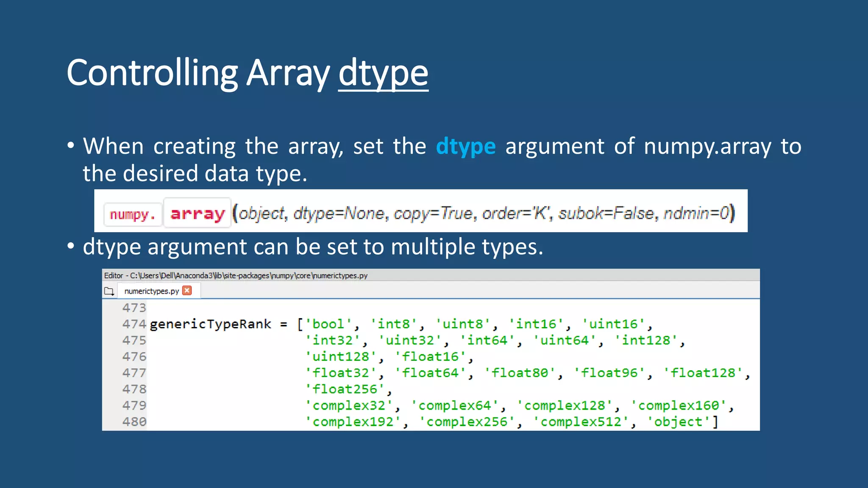Click the 'uint16' string in code

coord(614,324)
